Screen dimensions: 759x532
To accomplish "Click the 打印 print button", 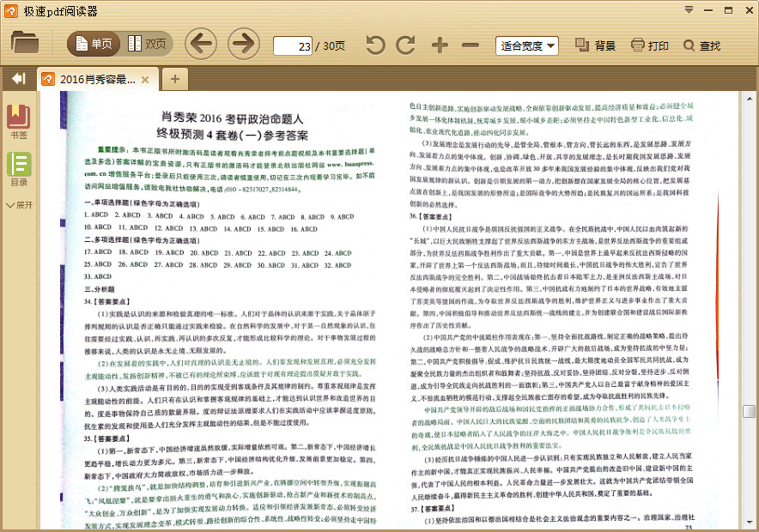I will pos(650,46).
